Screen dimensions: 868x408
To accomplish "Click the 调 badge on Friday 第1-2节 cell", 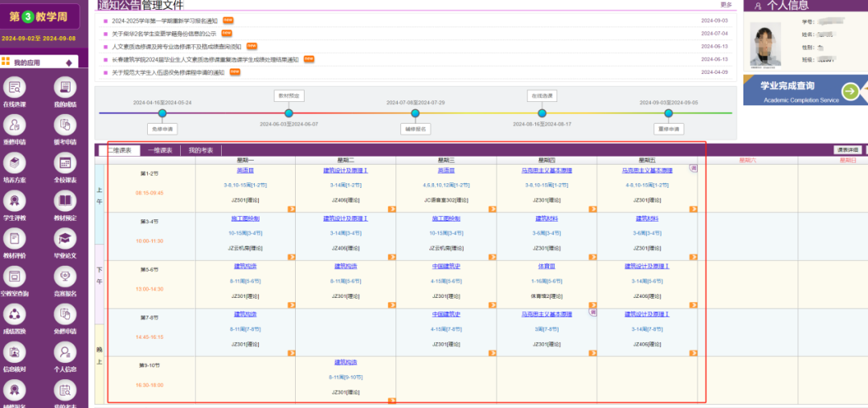I will coord(693,168).
